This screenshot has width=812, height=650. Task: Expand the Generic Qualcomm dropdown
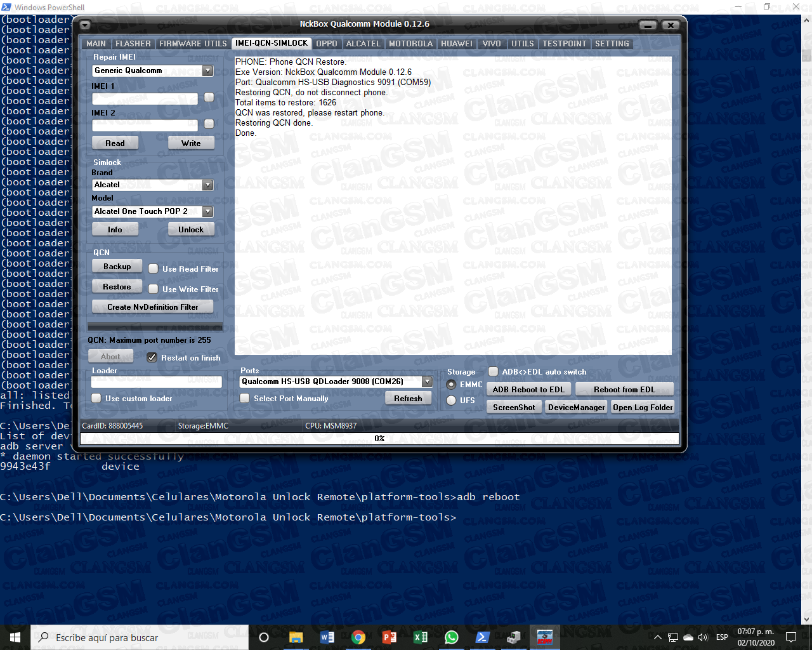click(x=208, y=70)
